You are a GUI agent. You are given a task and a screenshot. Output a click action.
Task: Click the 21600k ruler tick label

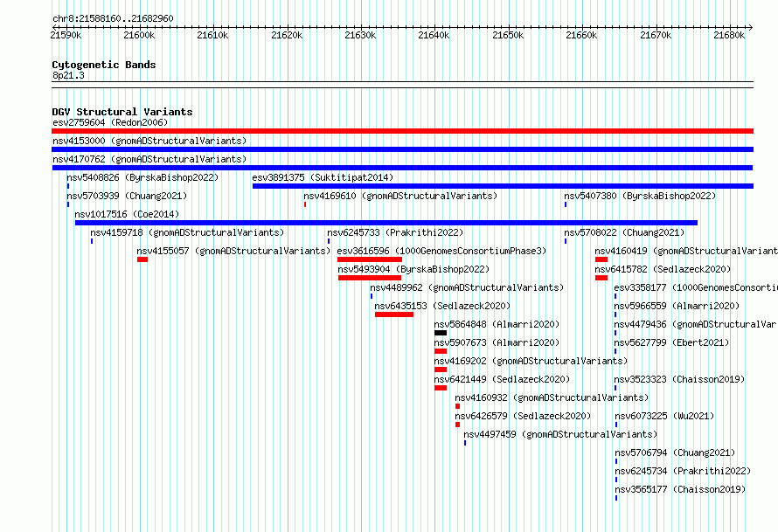[139, 35]
